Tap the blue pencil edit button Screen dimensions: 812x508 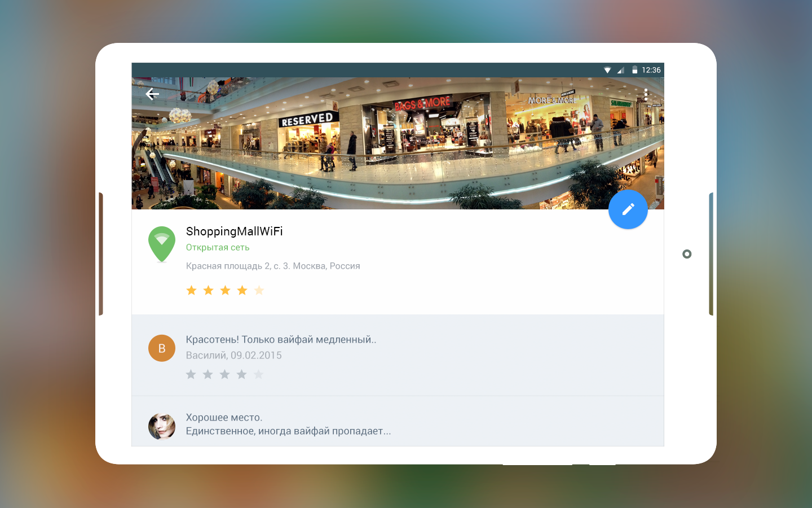(628, 209)
